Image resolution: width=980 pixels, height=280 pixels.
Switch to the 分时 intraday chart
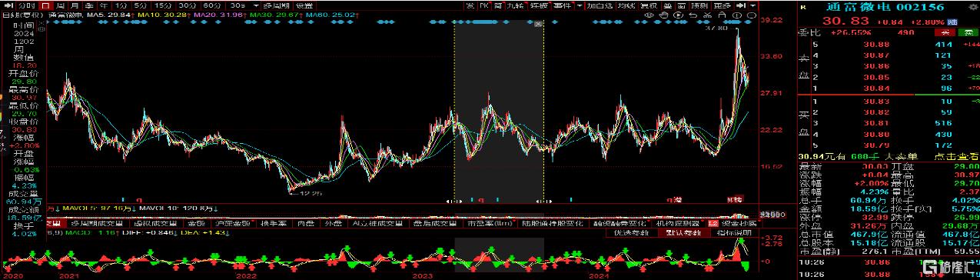pyautogui.click(x=27, y=5)
